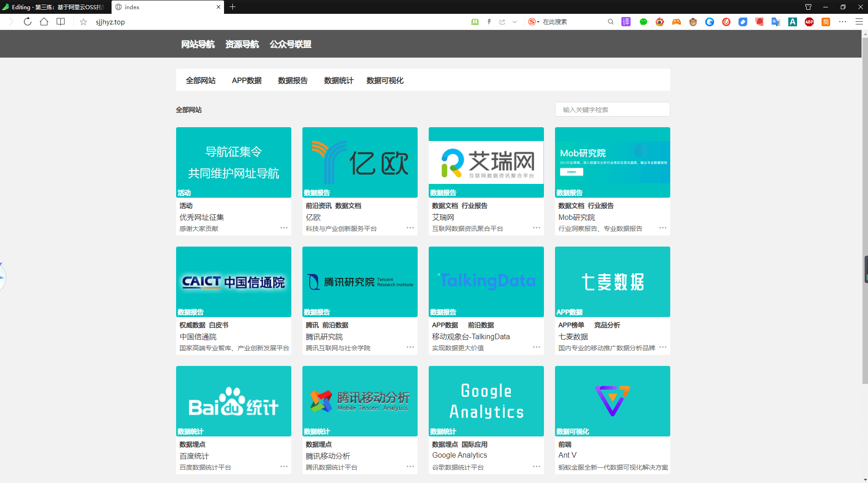Open the Adblock Plus ABP extension
The height and width of the screenshot is (483, 868).
[x=809, y=22]
